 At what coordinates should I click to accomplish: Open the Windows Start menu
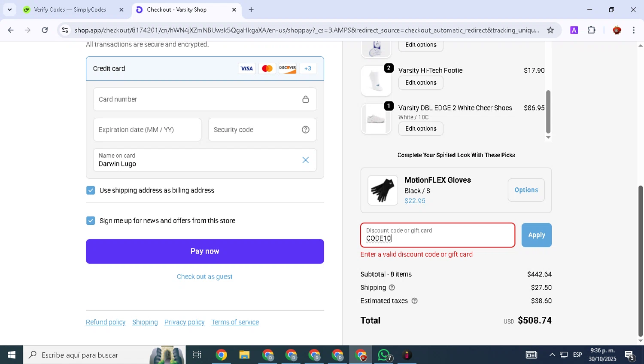pyautogui.click(x=12, y=355)
